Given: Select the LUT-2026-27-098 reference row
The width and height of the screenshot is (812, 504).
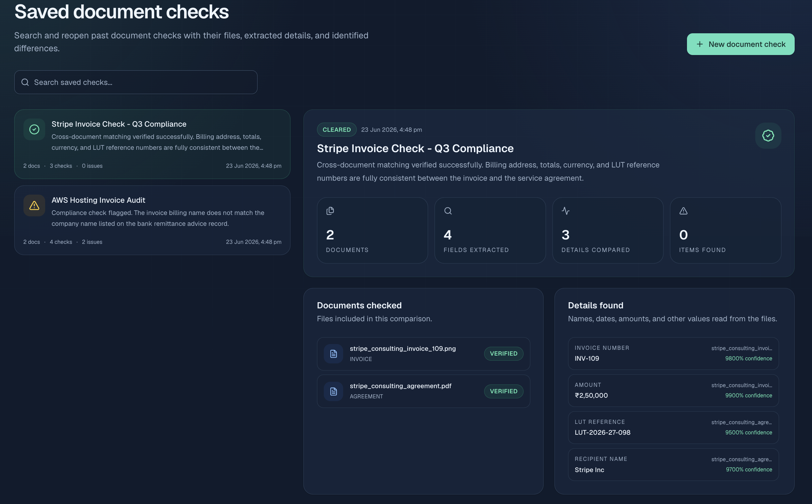Looking at the screenshot, I should click(x=673, y=427).
